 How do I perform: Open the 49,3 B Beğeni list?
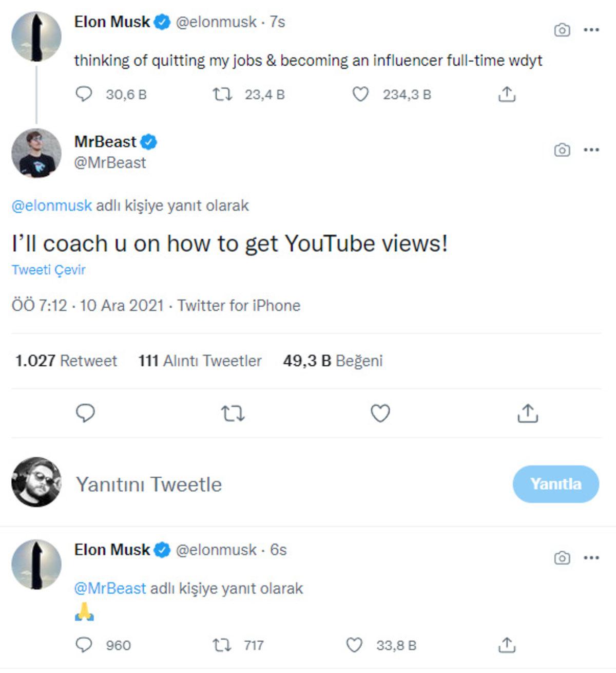333,361
